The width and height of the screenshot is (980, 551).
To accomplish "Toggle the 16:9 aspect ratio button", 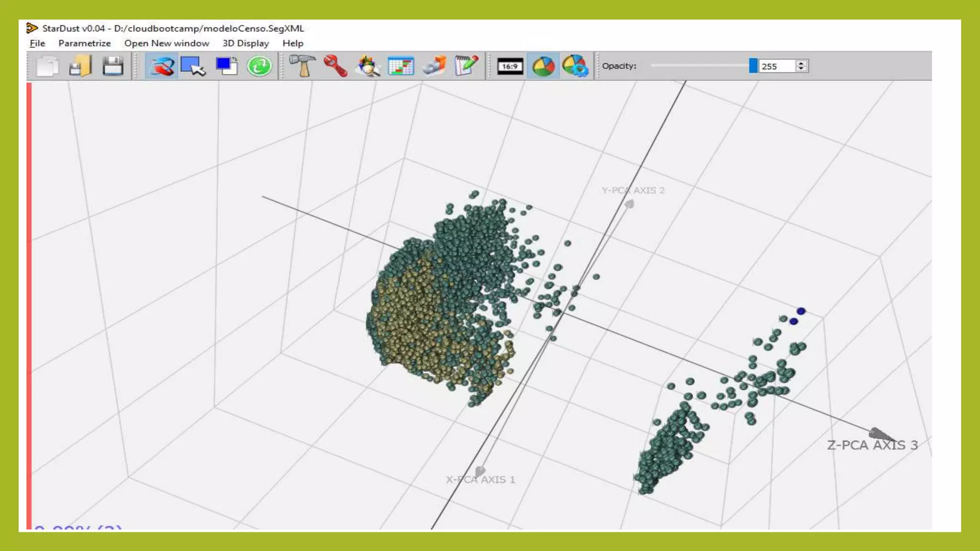I will (x=510, y=66).
